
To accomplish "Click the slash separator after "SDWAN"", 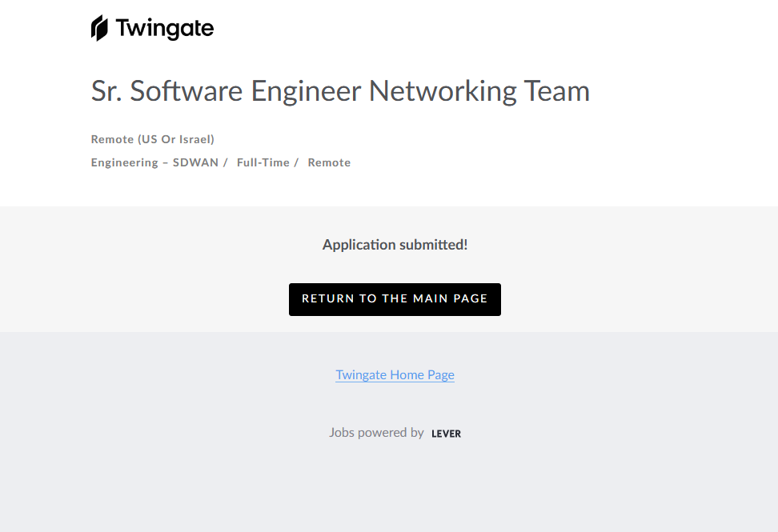I will point(225,162).
